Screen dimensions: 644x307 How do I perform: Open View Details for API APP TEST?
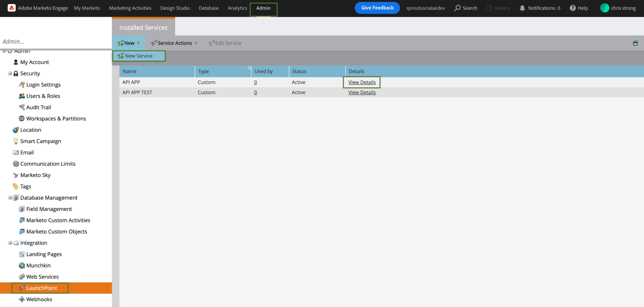pyautogui.click(x=362, y=92)
